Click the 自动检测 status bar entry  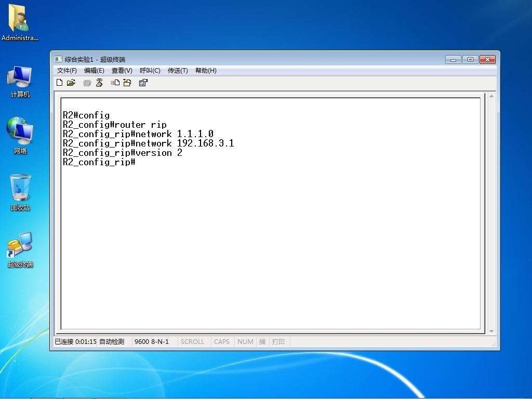[x=112, y=342]
